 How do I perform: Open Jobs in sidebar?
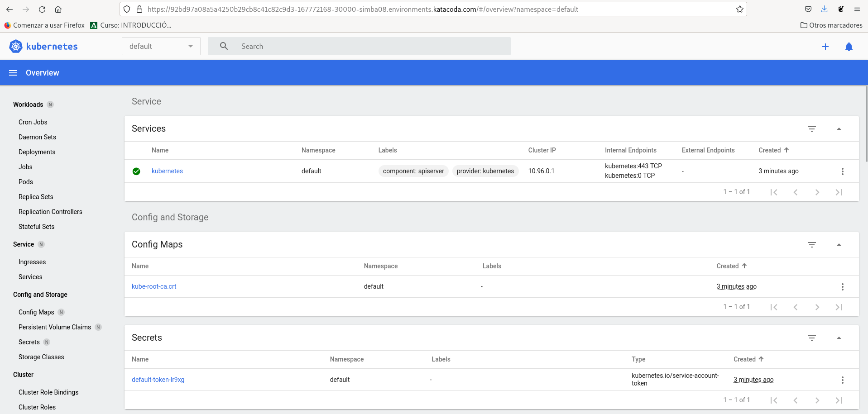(25, 167)
